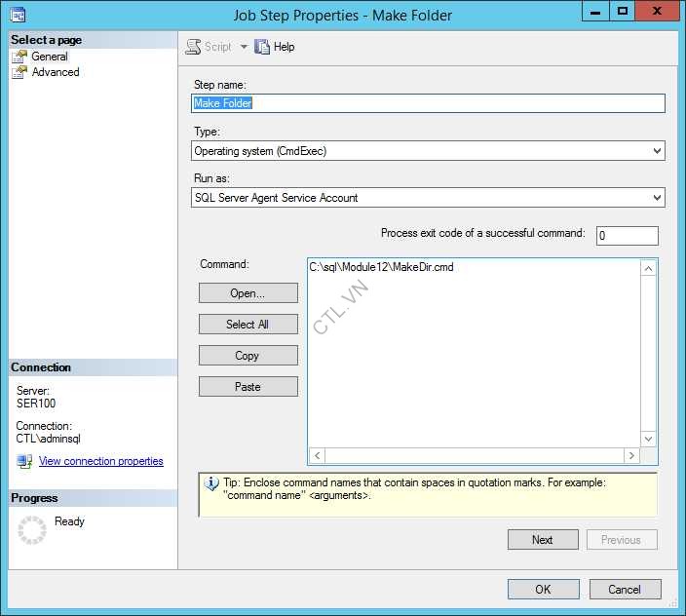Click the General page icon

(19, 57)
